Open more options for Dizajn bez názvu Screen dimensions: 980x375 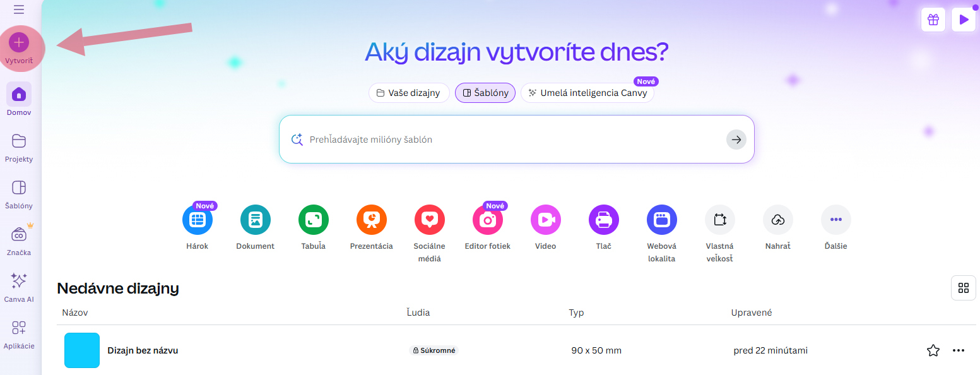[959, 350]
